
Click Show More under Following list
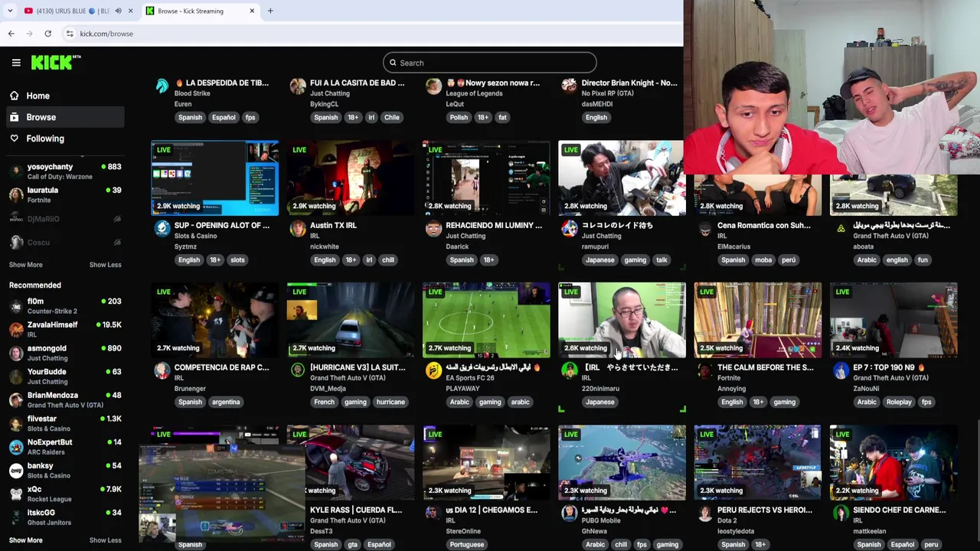pos(25,265)
